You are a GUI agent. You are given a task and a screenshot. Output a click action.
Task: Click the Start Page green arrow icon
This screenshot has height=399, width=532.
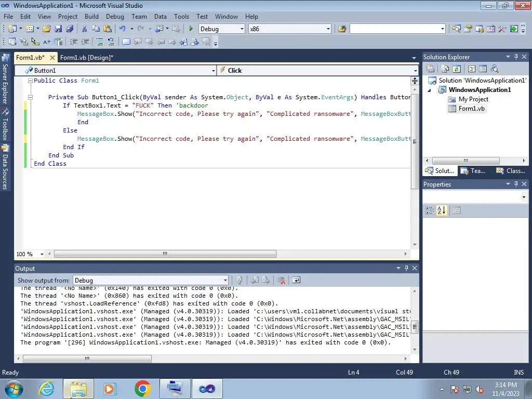514,29
